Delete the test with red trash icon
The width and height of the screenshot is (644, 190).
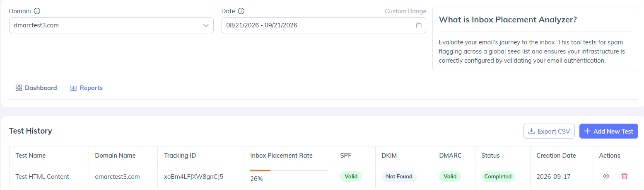click(625, 176)
